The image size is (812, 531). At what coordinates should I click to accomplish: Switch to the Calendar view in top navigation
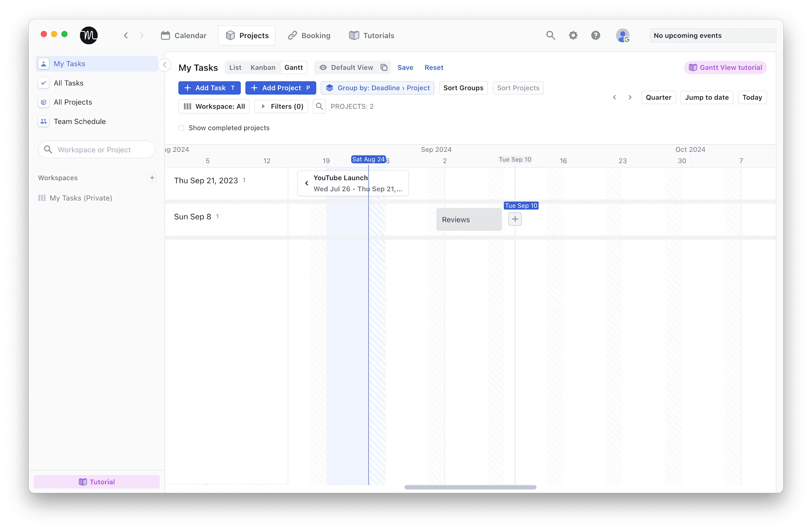pos(184,36)
